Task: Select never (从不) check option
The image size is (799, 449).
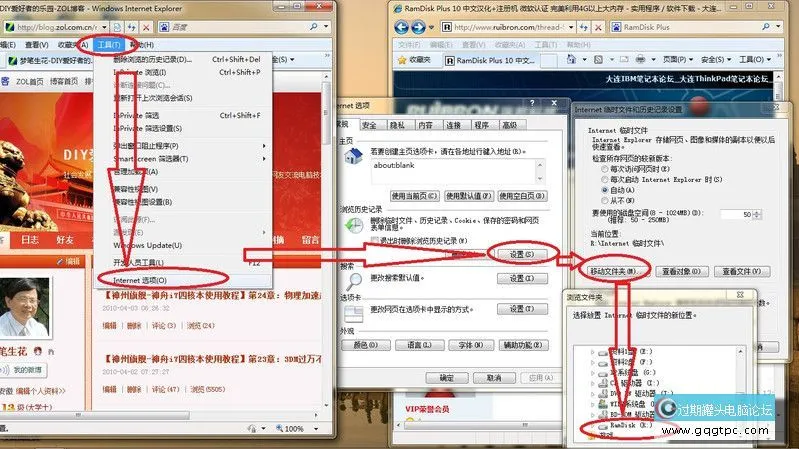Action: (605, 200)
